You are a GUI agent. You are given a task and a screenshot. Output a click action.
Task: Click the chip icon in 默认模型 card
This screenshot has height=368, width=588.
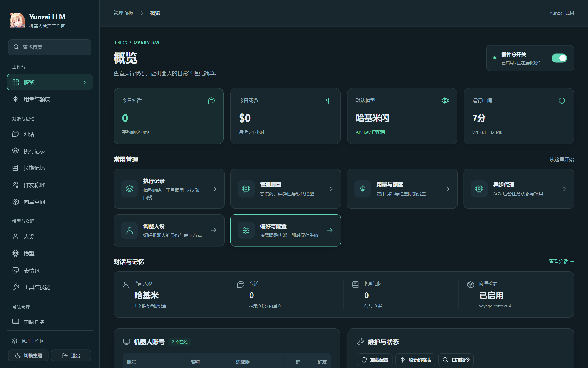(445, 101)
